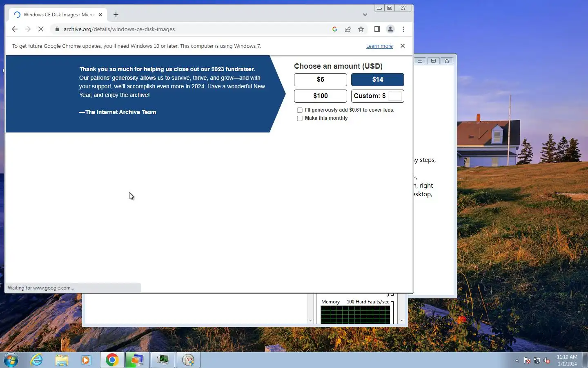588x368 pixels.
Task: Check the add $0.61 to cover fees box
Action: click(x=300, y=110)
